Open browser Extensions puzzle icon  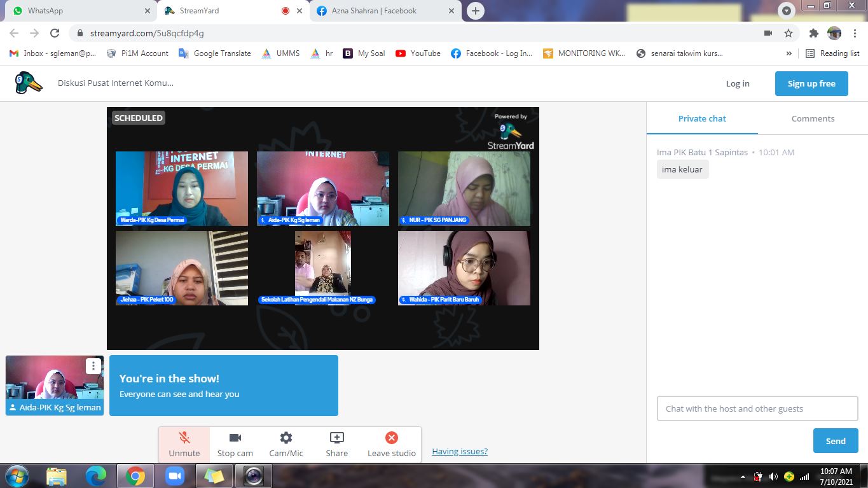[813, 33]
